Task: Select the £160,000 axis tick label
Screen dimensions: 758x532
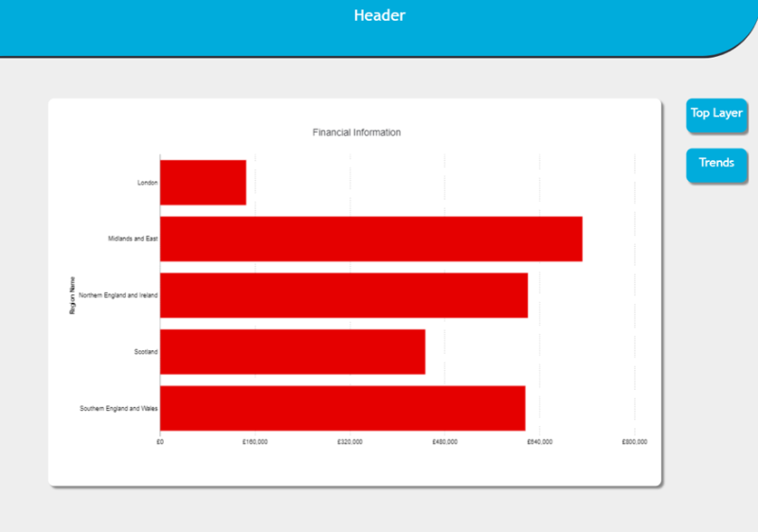Action: click(255, 442)
